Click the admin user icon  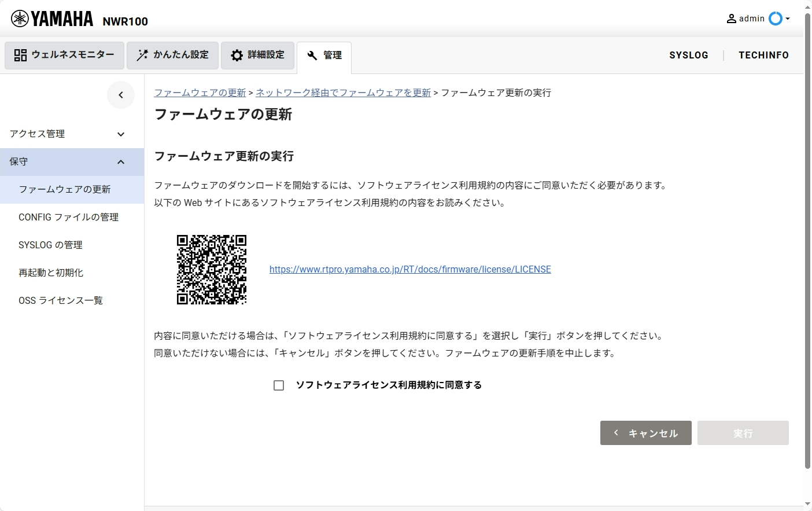(x=732, y=19)
